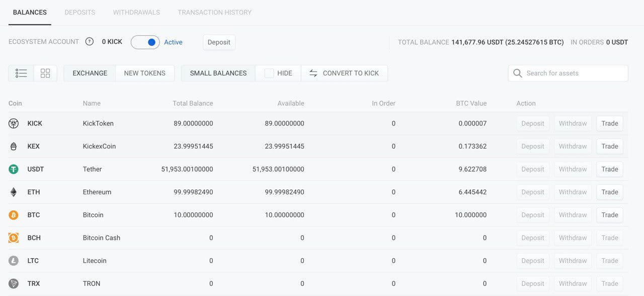
Task: Click the BCH Bitcoin Cash logo
Action: (14, 238)
